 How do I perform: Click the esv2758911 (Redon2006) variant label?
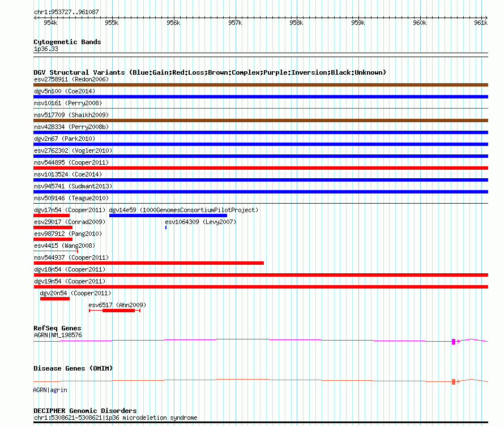(71, 79)
